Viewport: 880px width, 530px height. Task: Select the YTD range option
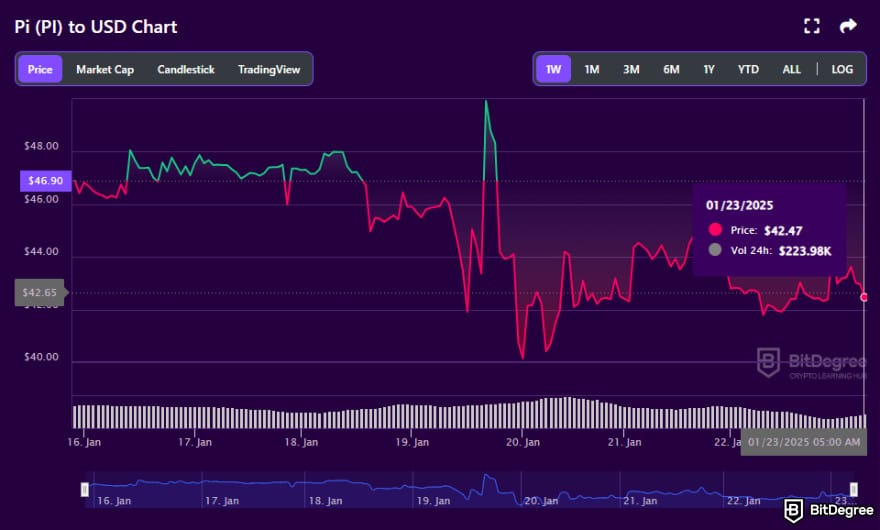(x=748, y=69)
